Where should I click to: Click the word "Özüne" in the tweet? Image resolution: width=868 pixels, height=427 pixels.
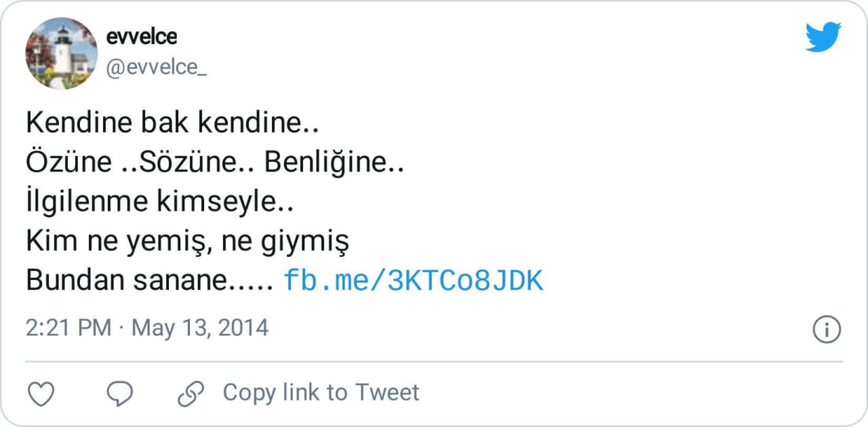(x=68, y=163)
